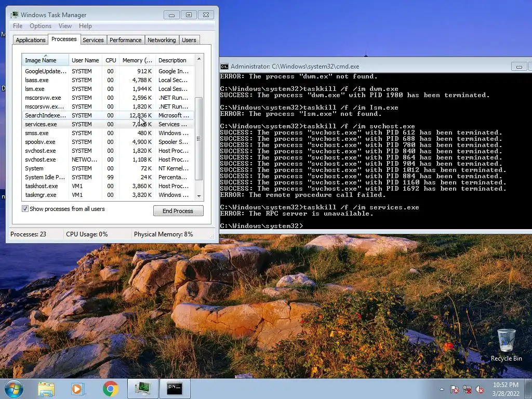Select the SearchIndexe... process row
This screenshot has height=399, width=532.
click(x=108, y=115)
